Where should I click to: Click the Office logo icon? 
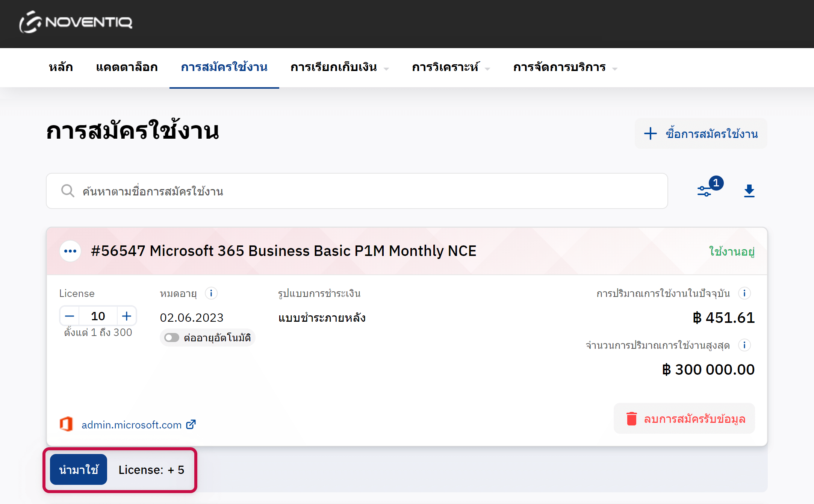[66, 424]
